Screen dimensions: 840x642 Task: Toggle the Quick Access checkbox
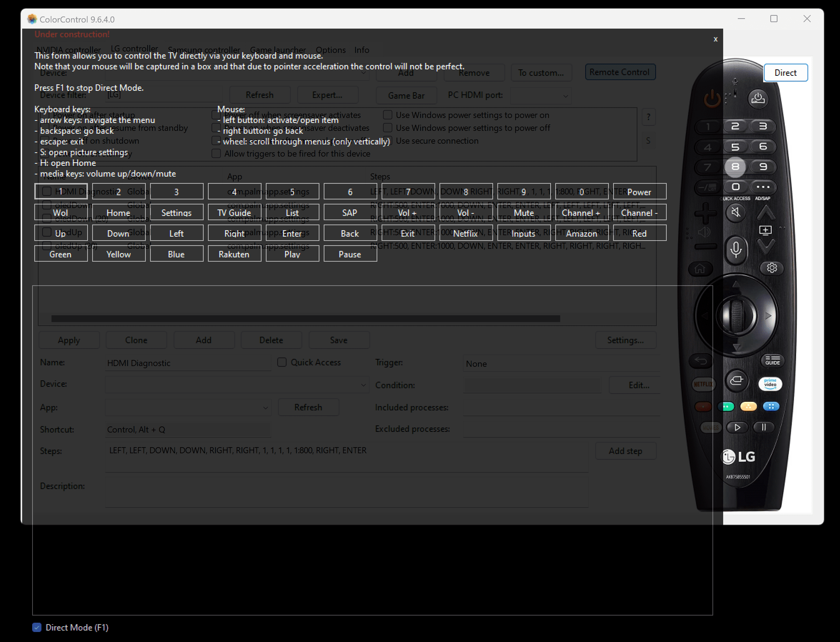click(282, 362)
